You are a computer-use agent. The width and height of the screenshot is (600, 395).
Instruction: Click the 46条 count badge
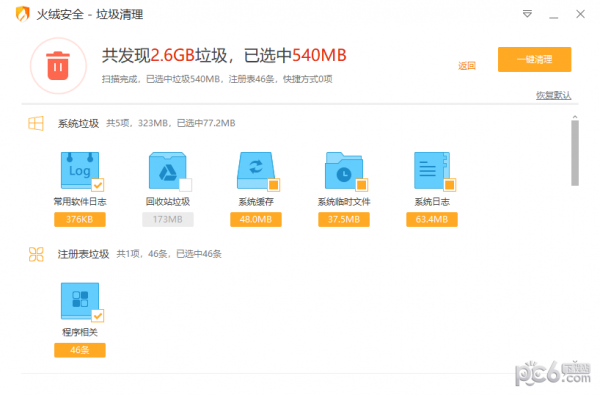(x=80, y=350)
